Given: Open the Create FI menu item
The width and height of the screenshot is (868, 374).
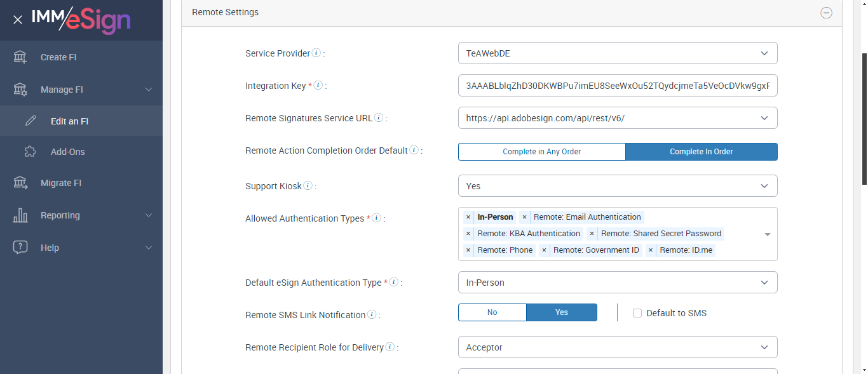Looking at the screenshot, I should (58, 57).
